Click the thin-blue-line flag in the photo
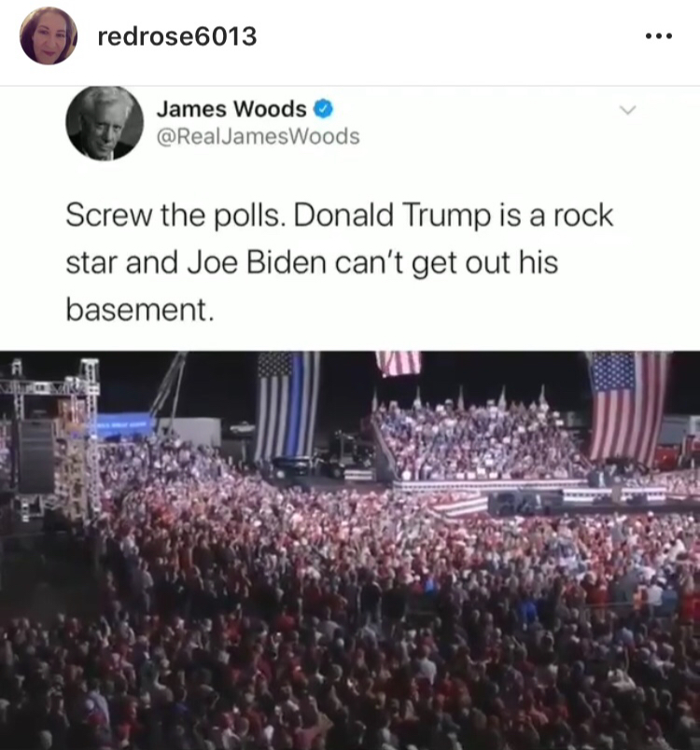The height and width of the screenshot is (750, 700). [287, 407]
